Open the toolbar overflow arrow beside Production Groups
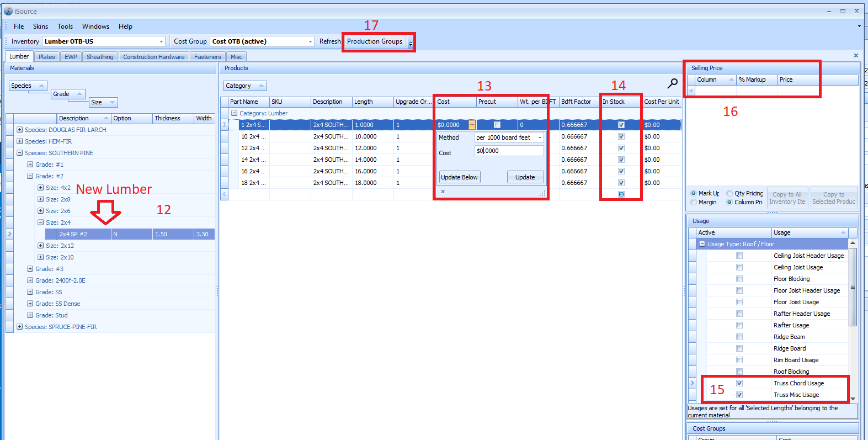 tap(411, 43)
